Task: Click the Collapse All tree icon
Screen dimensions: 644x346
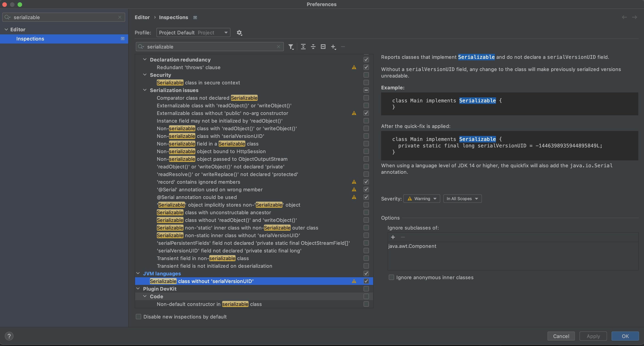Action: coord(313,47)
